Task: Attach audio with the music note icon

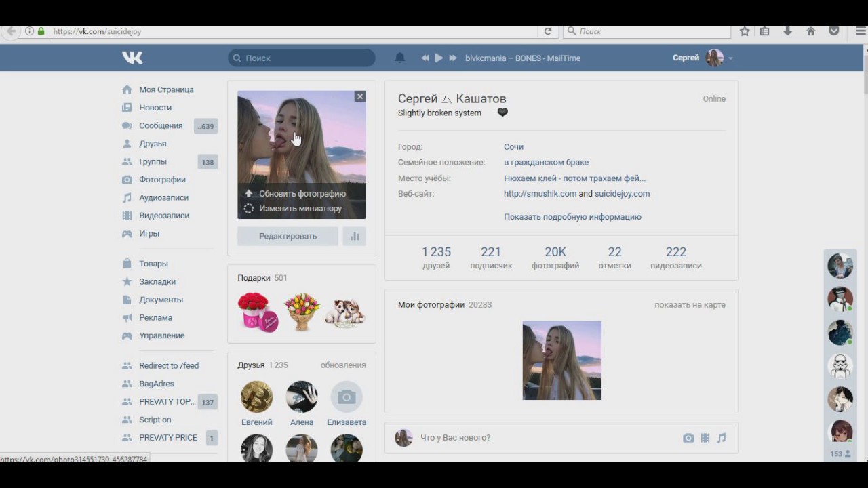Action: click(x=722, y=438)
